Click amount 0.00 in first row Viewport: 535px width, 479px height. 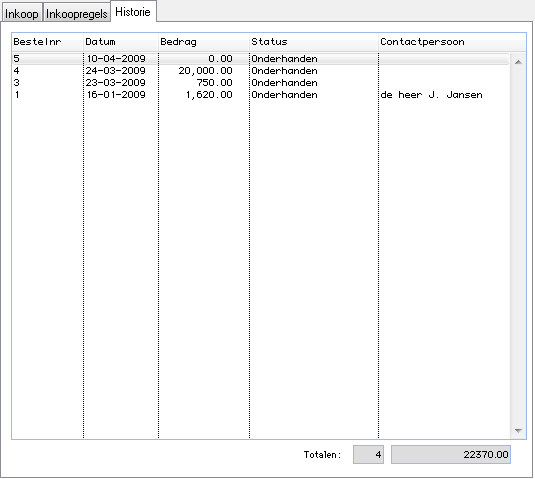[220, 59]
